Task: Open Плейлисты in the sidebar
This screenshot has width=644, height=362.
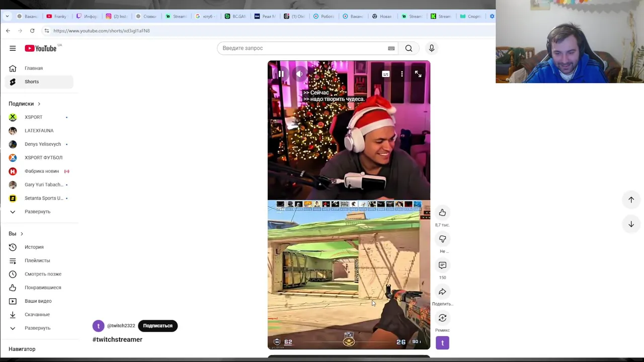Action: (39, 260)
